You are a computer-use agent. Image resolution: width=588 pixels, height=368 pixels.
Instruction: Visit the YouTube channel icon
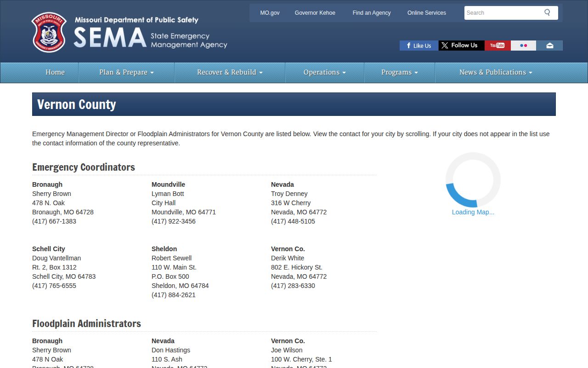click(498, 46)
